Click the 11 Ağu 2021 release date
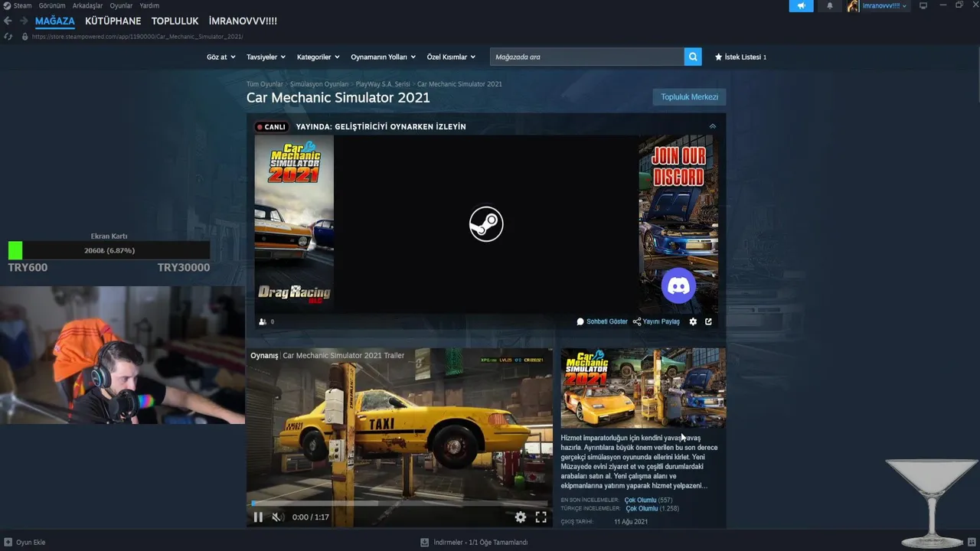The width and height of the screenshot is (980, 551). click(x=631, y=522)
